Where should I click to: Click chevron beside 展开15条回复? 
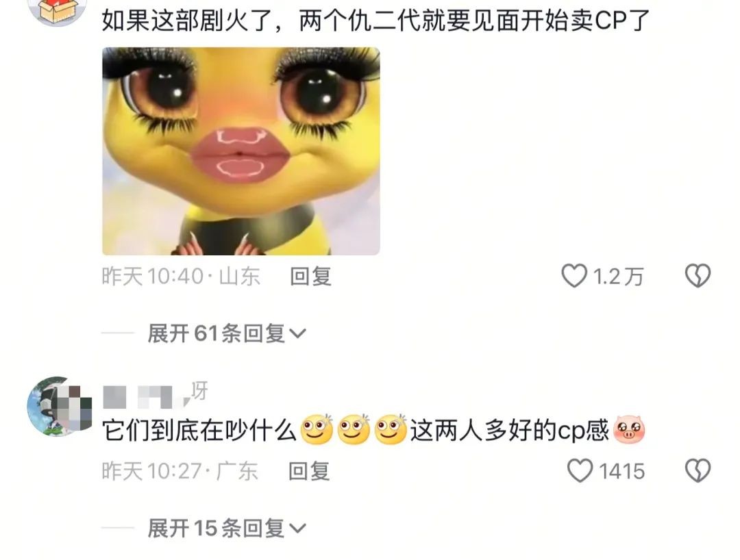coord(297,529)
